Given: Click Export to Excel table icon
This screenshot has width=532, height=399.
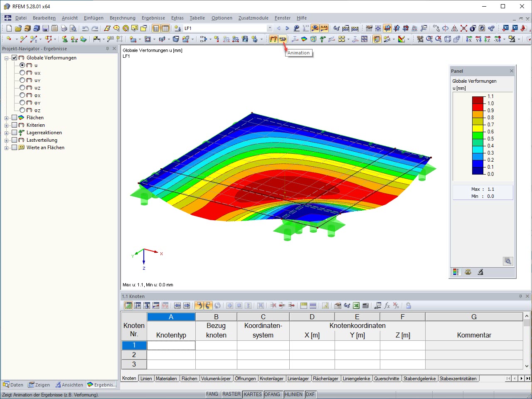Looking at the screenshot, I should pyautogui.click(x=356, y=305).
